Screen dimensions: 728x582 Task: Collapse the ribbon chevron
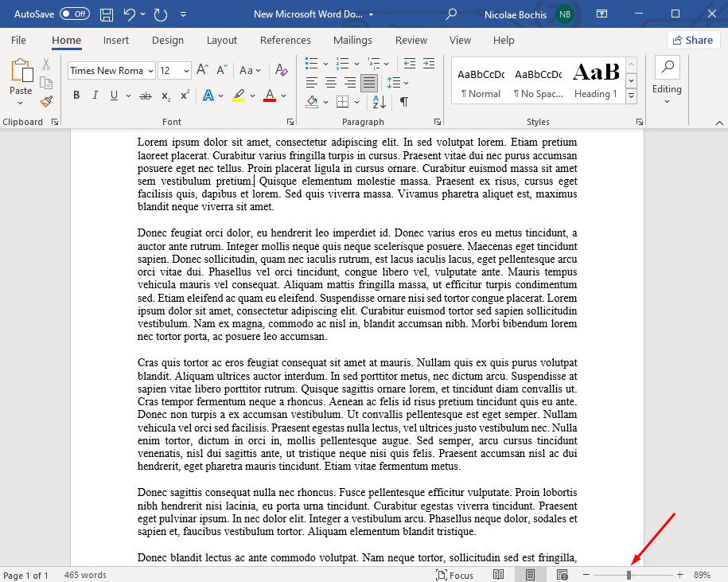click(719, 123)
